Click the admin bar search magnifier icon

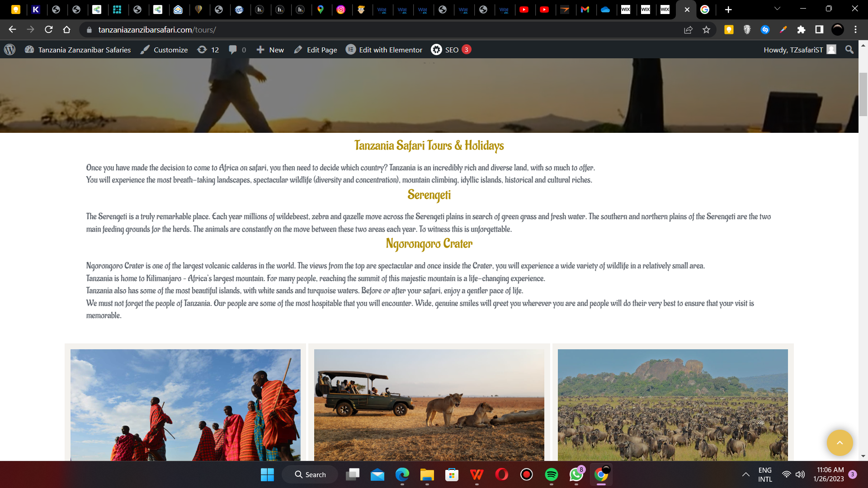(849, 50)
